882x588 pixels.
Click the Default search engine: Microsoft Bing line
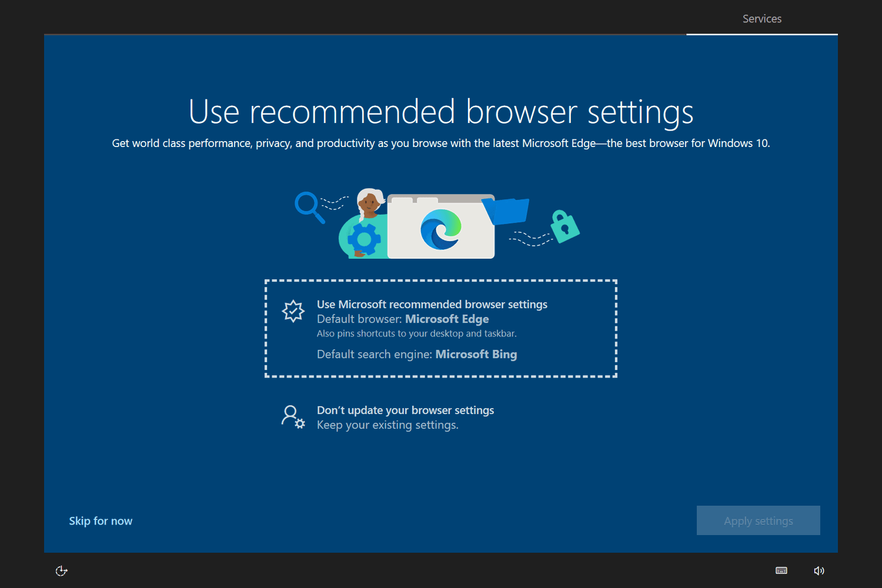click(417, 355)
